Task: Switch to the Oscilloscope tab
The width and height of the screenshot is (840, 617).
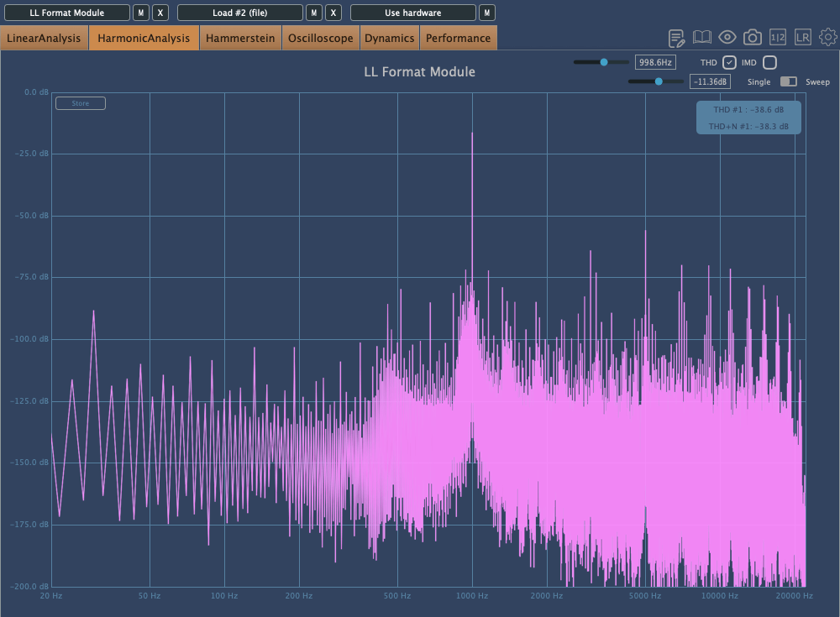Action: point(320,38)
